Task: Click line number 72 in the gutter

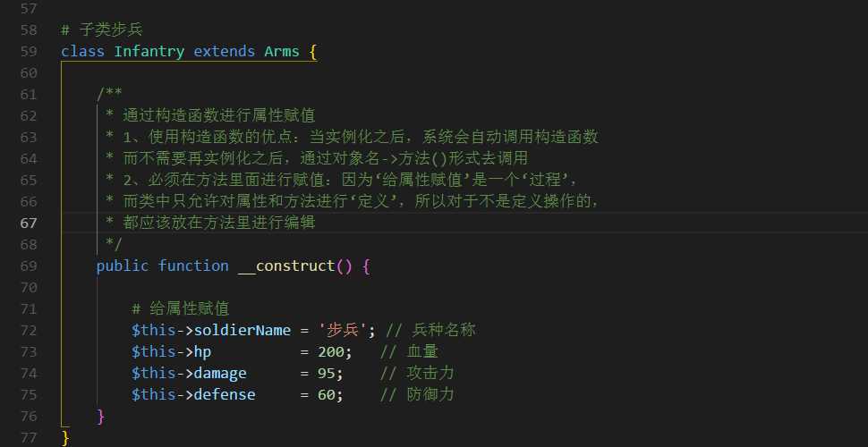Action: point(29,330)
